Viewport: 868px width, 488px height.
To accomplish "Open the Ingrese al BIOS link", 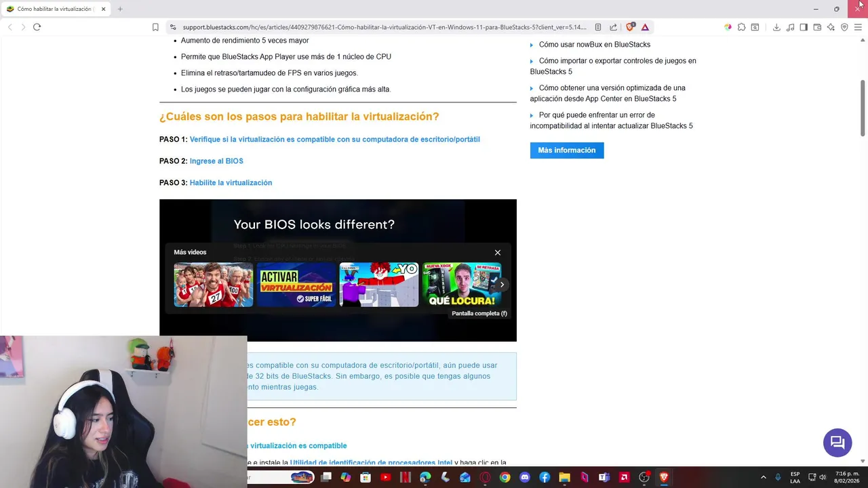I will click(x=216, y=161).
